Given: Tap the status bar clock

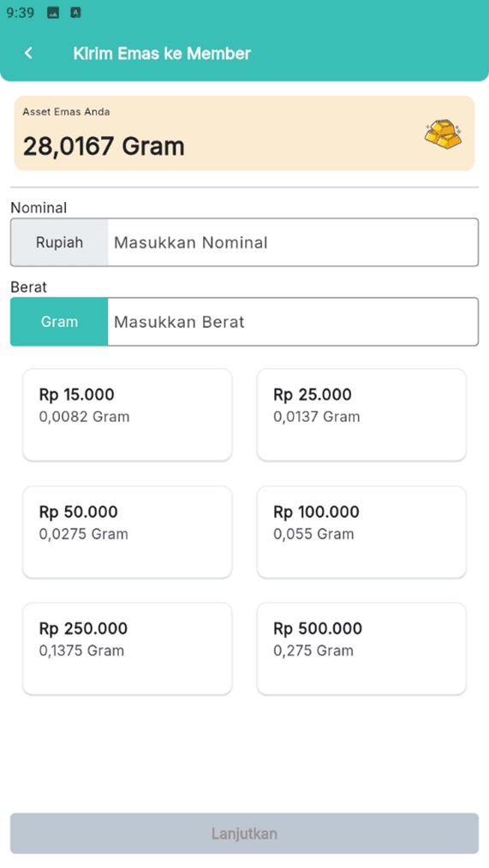Looking at the screenshot, I should [21, 13].
